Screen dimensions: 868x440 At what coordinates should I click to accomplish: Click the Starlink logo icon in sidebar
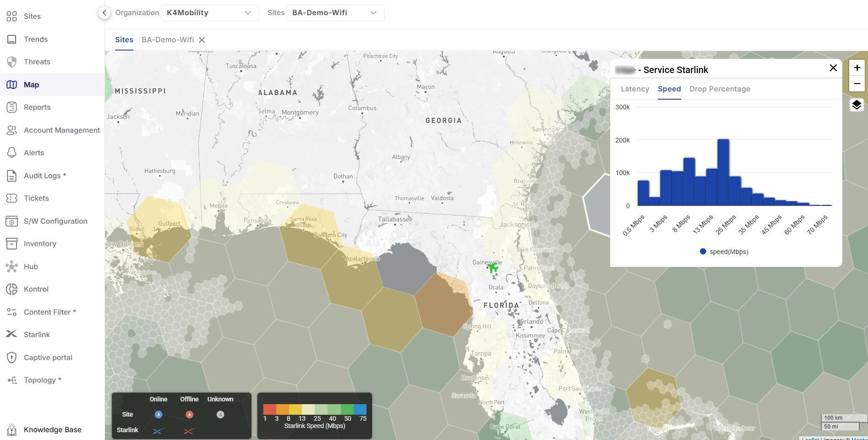(11, 334)
